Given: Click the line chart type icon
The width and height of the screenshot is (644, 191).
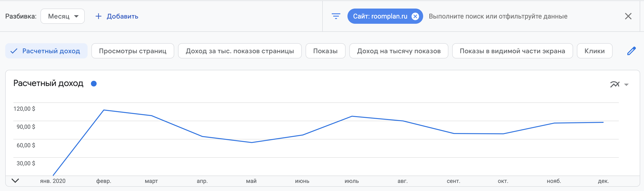Looking at the screenshot, I should pos(615,84).
